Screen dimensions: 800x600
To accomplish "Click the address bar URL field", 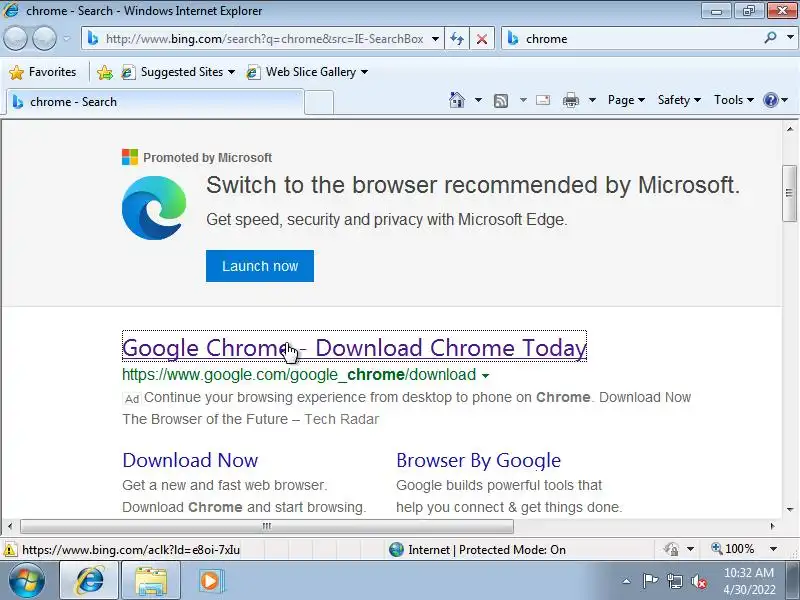I will click(264, 39).
